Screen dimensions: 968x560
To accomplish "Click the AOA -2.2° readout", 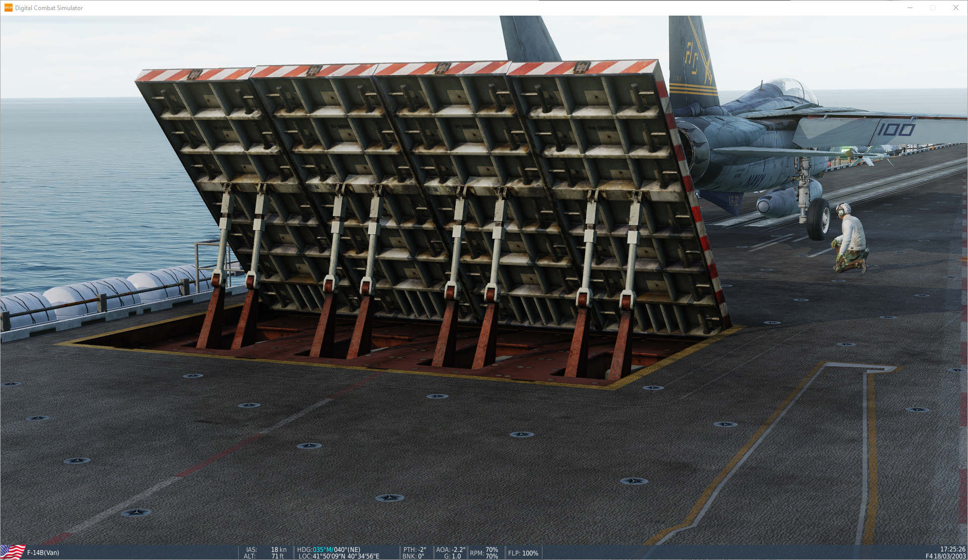I will (x=451, y=549).
